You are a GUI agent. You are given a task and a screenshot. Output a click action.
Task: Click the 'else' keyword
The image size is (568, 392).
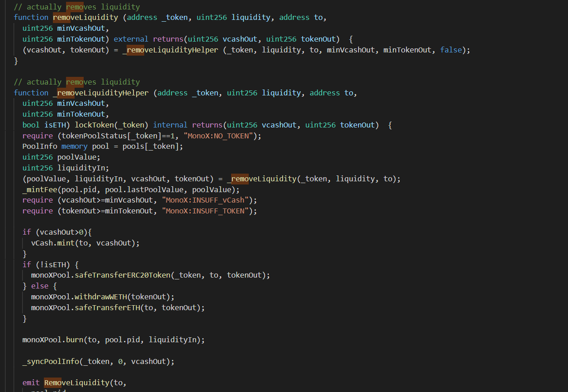[x=40, y=286]
